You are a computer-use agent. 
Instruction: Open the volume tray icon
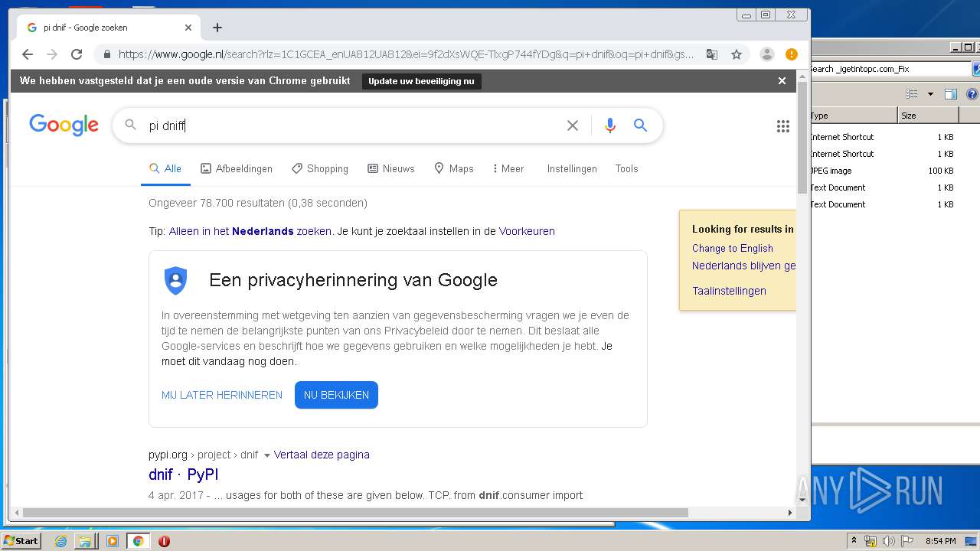888,541
